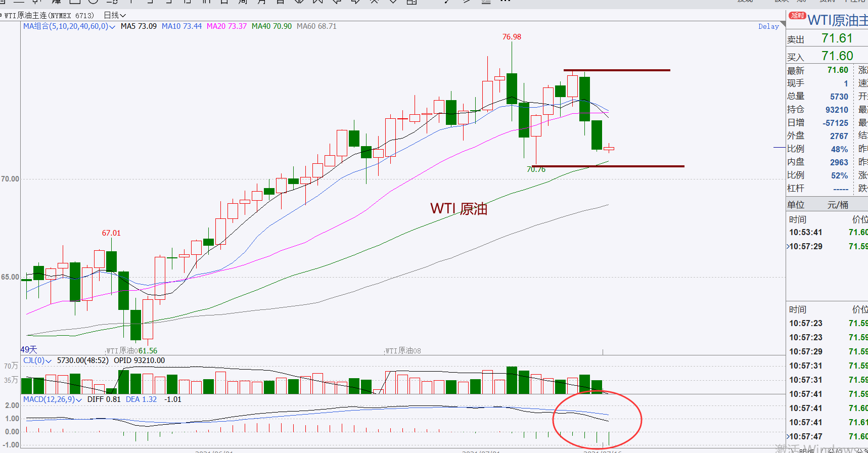
Task: Click the OPID 93210.00 readout
Action: (139, 360)
